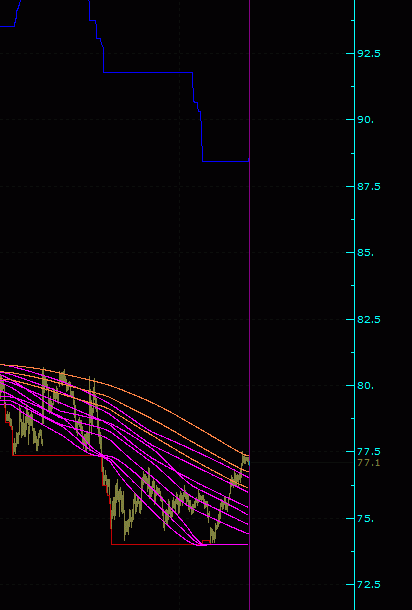This screenshot has height=610, width=412.
Task: Click the 92.5 price axis label
Action: point(368,53)
